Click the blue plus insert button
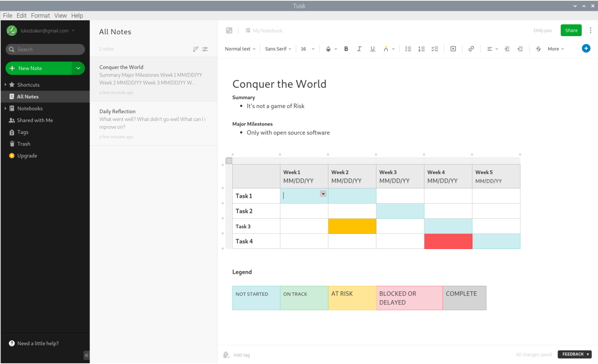Viewport: 598px width, 364px height. 586,49
